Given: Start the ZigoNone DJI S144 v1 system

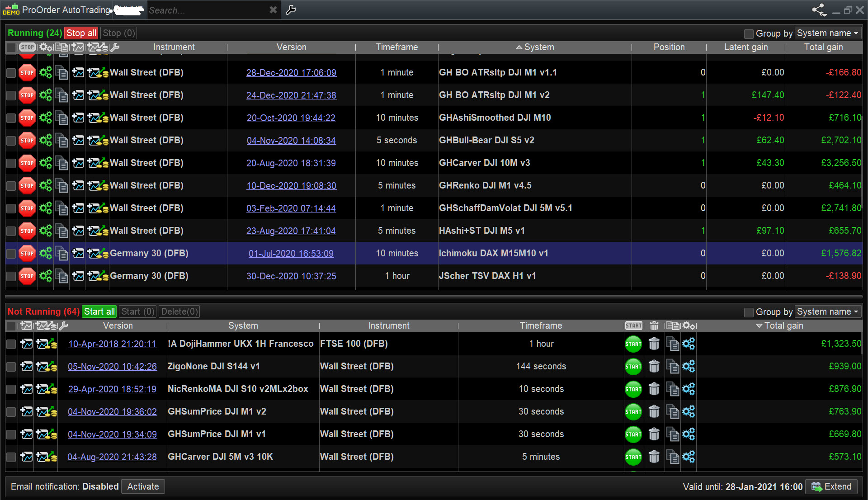Looking at the screenshot, I should coord(633,366).
